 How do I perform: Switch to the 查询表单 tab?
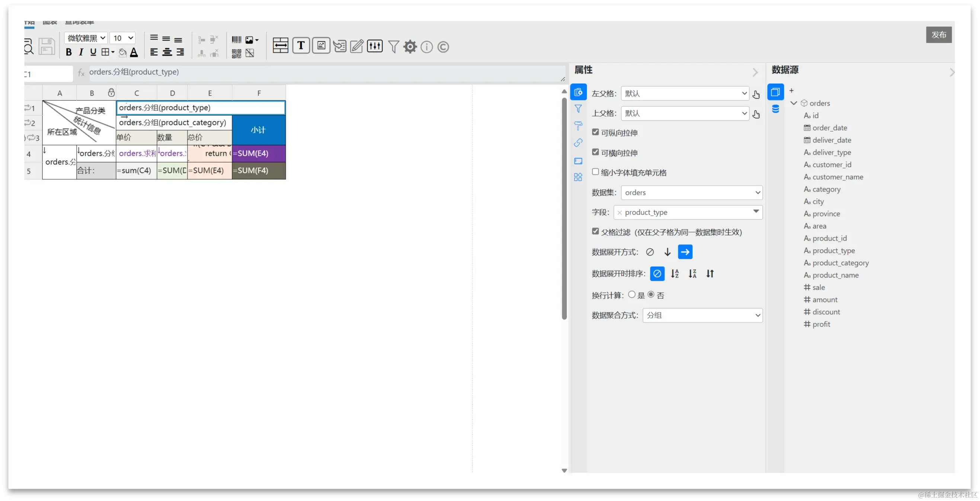80,23
